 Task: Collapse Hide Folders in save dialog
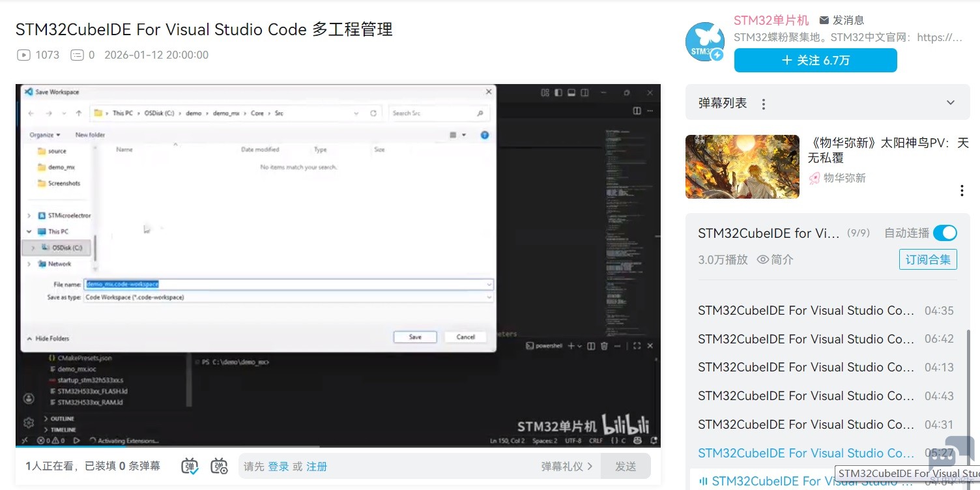48,338
